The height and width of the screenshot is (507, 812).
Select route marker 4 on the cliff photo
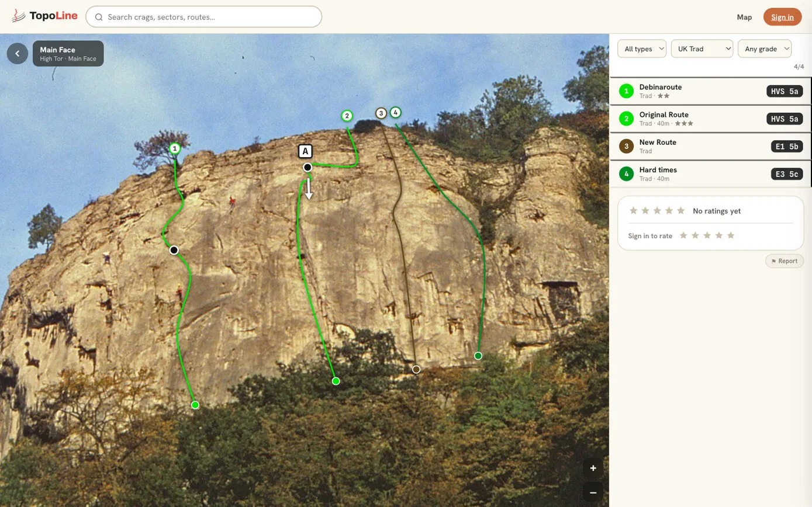(396, 112)
